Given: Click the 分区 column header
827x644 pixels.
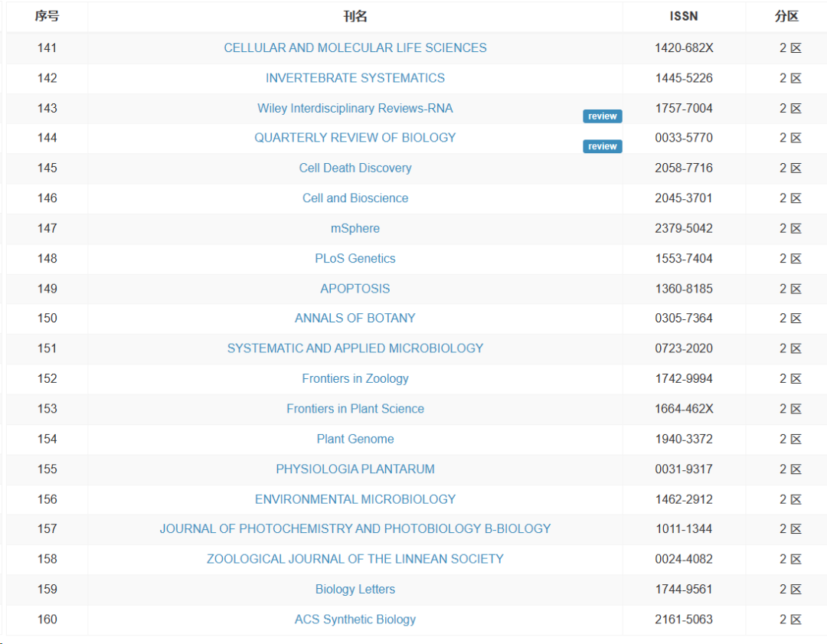Looking at the screenshot, I should pyautogui.click(x=786, y=16).
